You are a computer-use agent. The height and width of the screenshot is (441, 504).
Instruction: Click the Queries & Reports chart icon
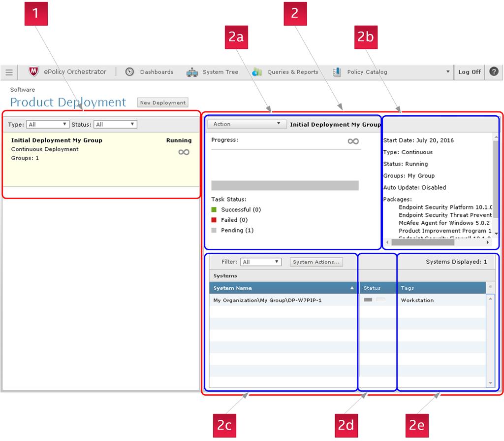(x=257, y=72)
